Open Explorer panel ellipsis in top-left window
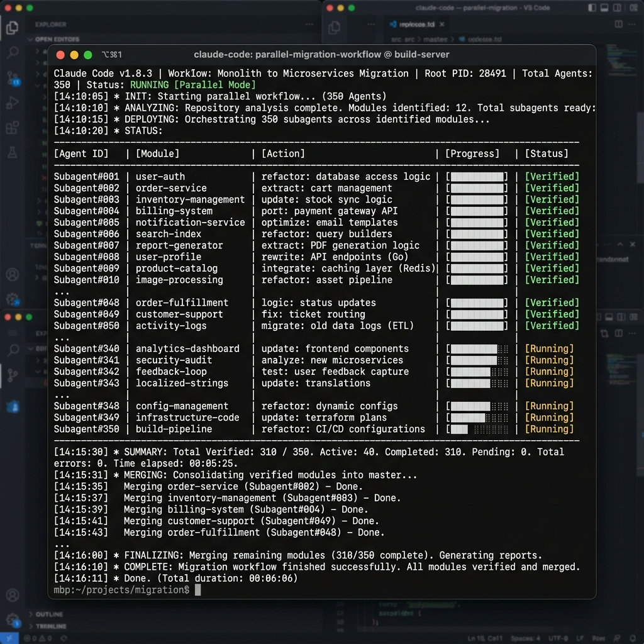This screenshot has width=644, height=644. 309,25
